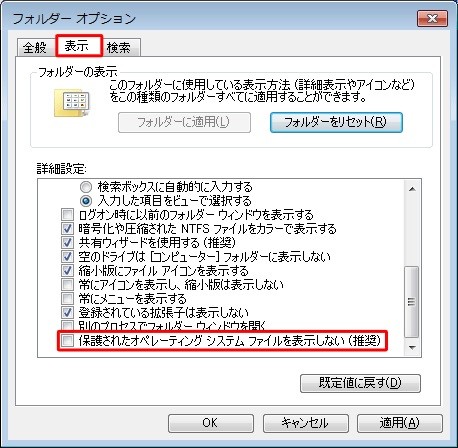Enable ログオン時に以前のフォルダー ウィンドウを表示する checkbox
This screenshot has height=448, width=458.
point(67,215)
